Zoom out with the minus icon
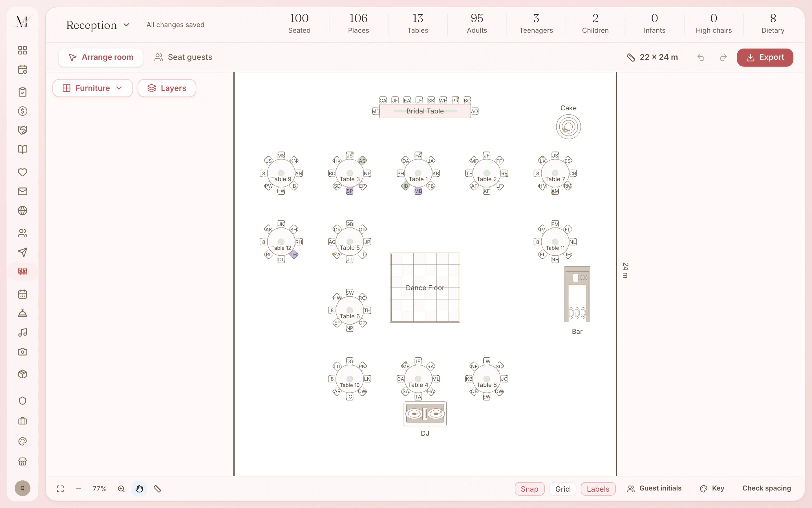Viewport: 812px width, 508px height. (78, 489)
